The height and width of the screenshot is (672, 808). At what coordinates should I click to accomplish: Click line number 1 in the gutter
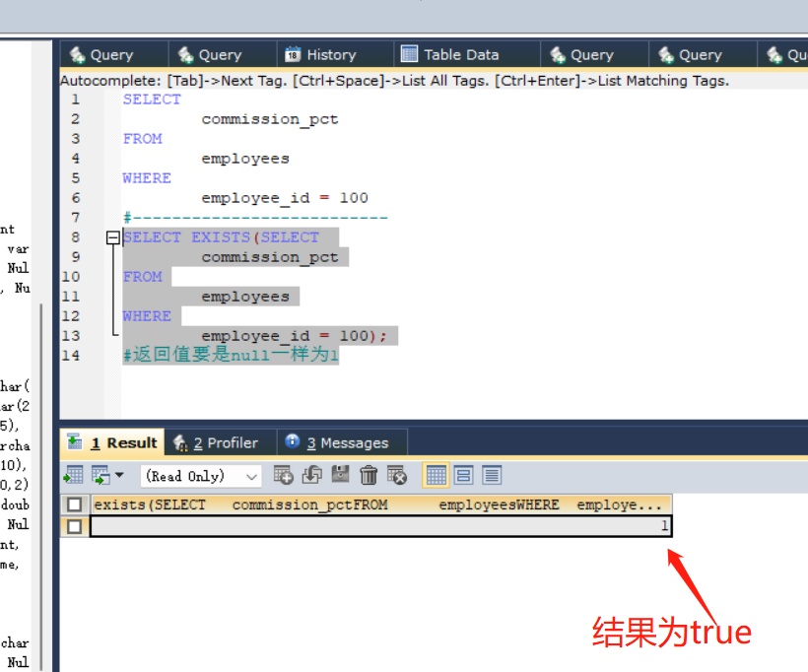tap(75, 100)
